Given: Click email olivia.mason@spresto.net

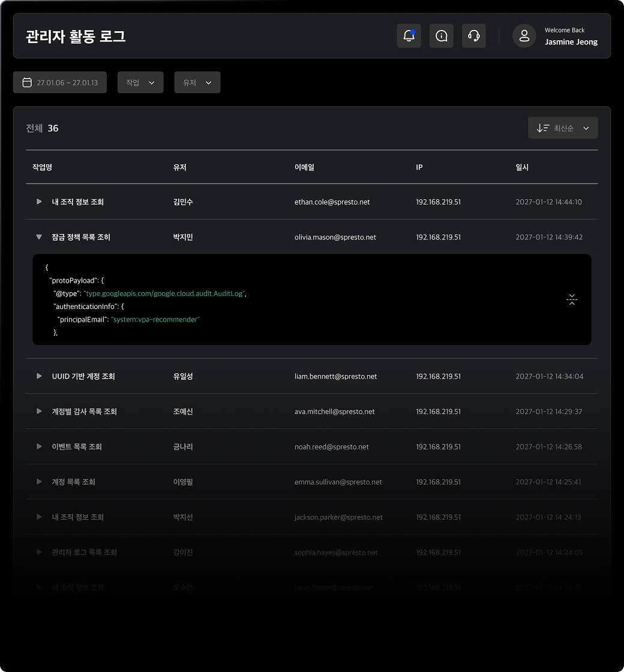Looking at the screenshot, I should [x=335, y=237].
